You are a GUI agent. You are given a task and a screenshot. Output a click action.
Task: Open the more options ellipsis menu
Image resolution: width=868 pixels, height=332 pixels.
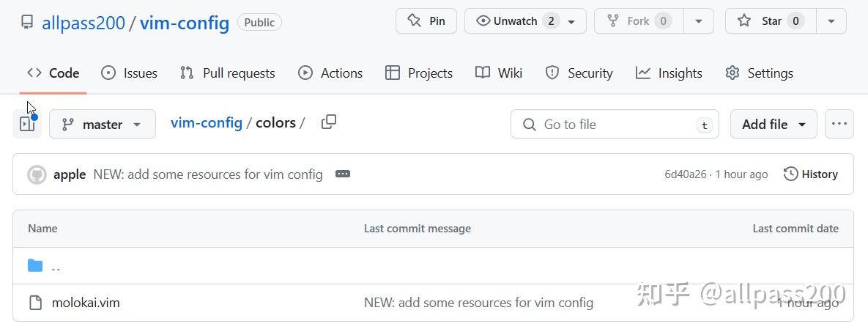click(839, 124)
